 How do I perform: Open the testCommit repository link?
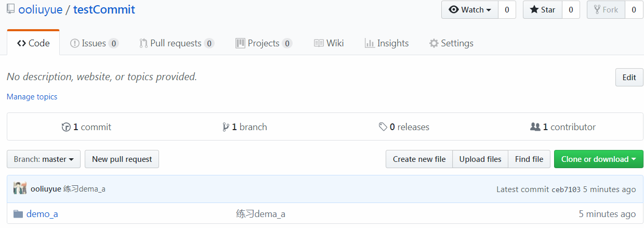104,9
